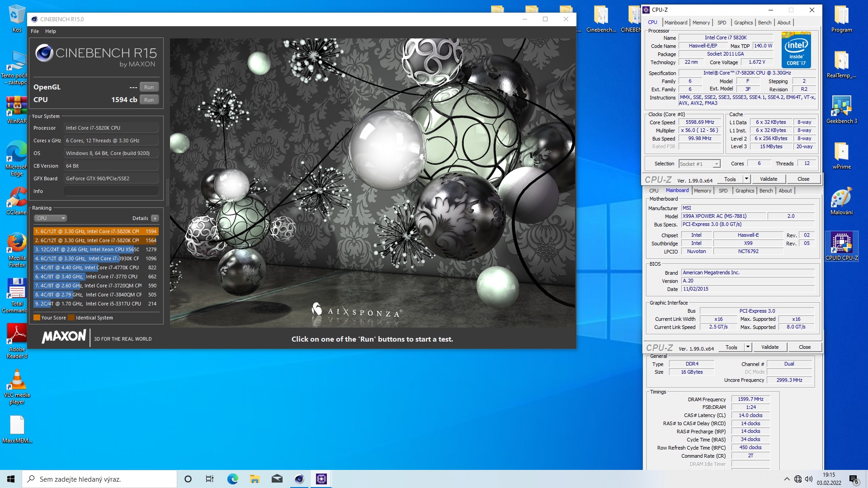Launch Mozilla Firefox desktop shortcut
Screen dimensions: 868x488
tap(17, 250)
